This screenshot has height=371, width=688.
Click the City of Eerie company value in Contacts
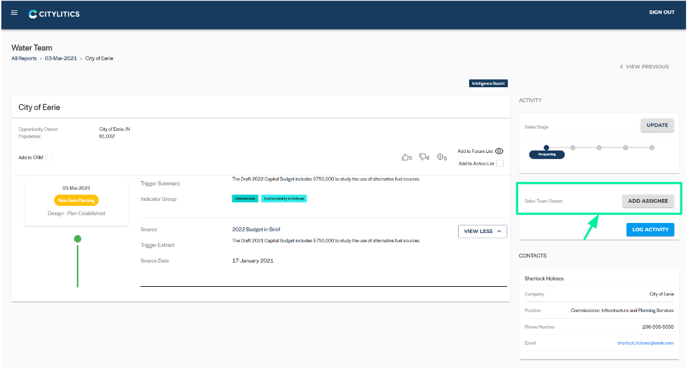click(x=662, y=294)
